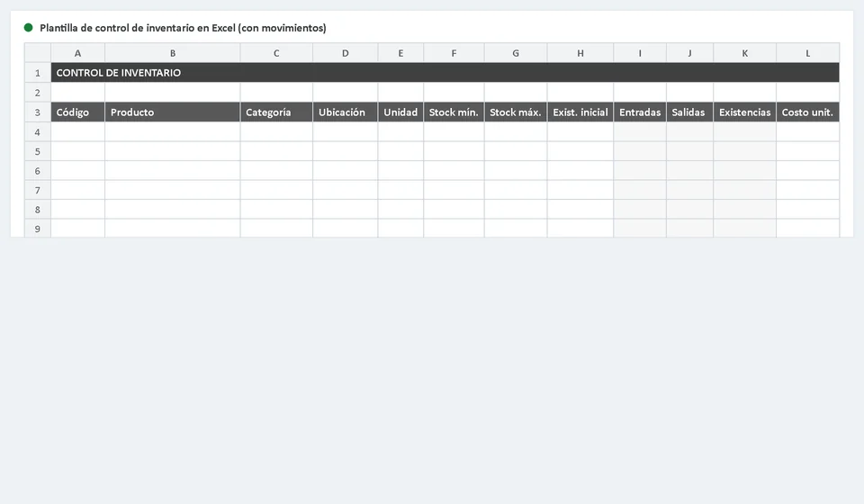Click the 'Código' header cell
Viewport: 864px width, 504px height.
(x=77, y=112)
